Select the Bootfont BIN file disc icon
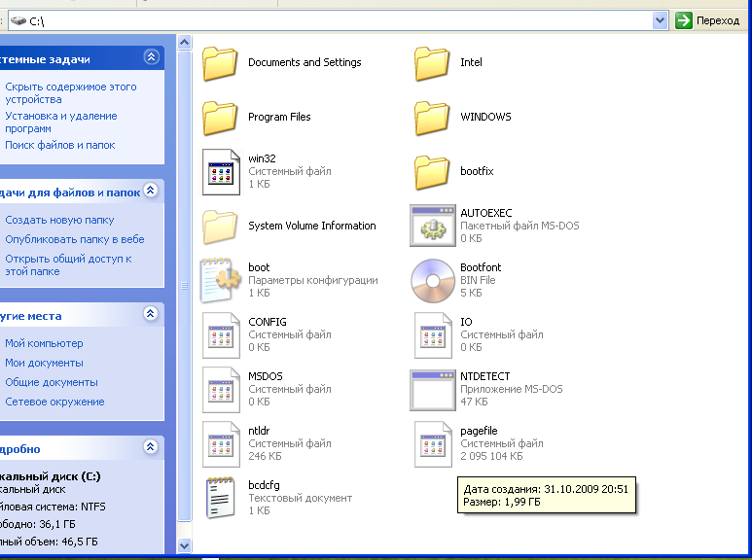This screenshot has height=560, width=752. (x=432, y=281)
